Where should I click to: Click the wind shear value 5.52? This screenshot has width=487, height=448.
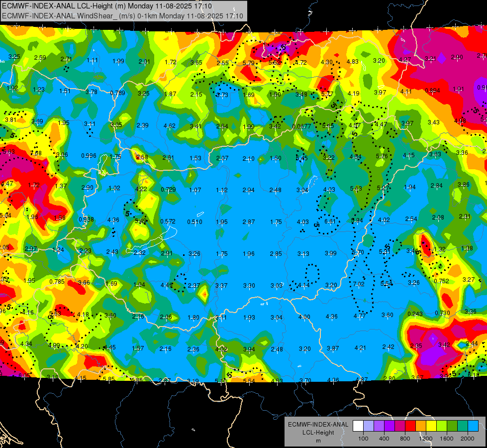pyautogui.click(x=275, y=63)
